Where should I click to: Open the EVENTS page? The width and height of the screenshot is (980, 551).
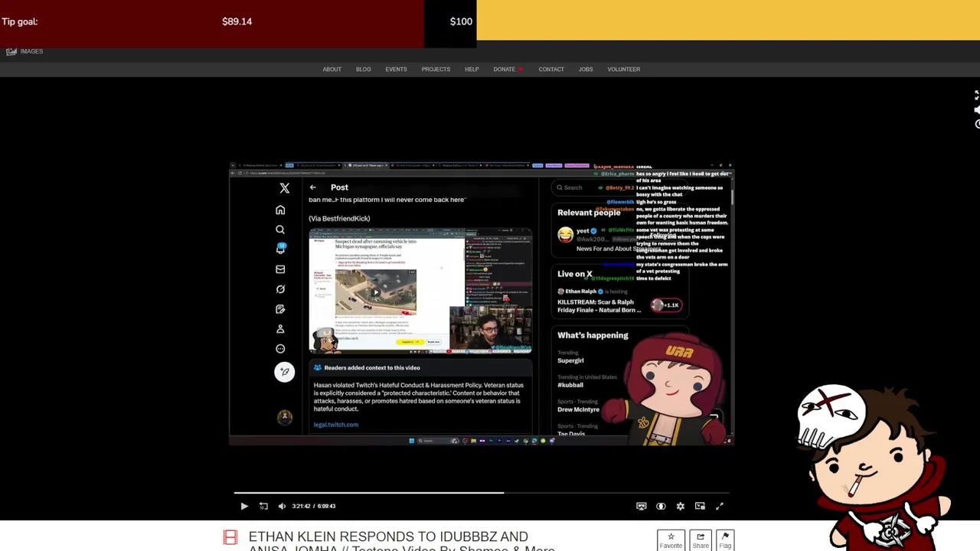pyautogui.click(x=396, y=69)
